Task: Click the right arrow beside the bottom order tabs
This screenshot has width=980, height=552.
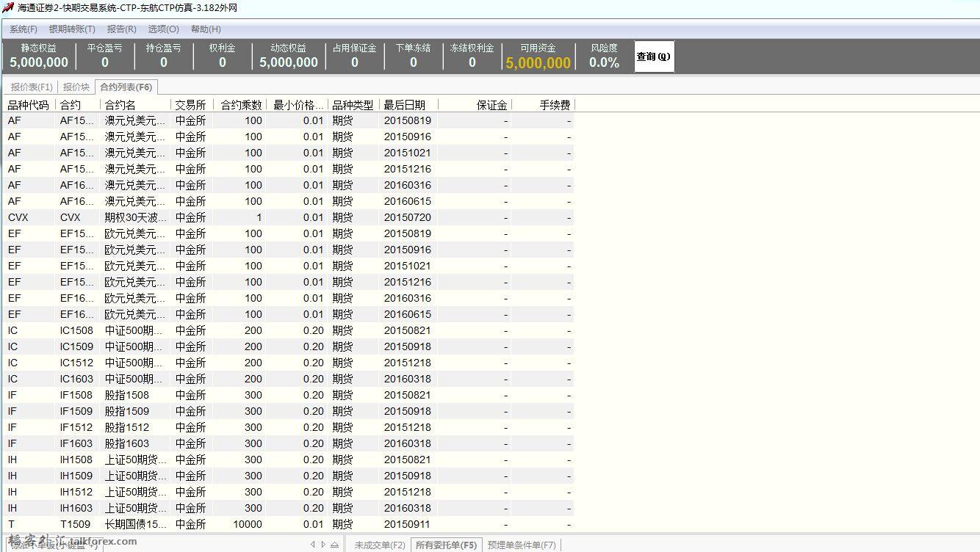Action: 323,545
